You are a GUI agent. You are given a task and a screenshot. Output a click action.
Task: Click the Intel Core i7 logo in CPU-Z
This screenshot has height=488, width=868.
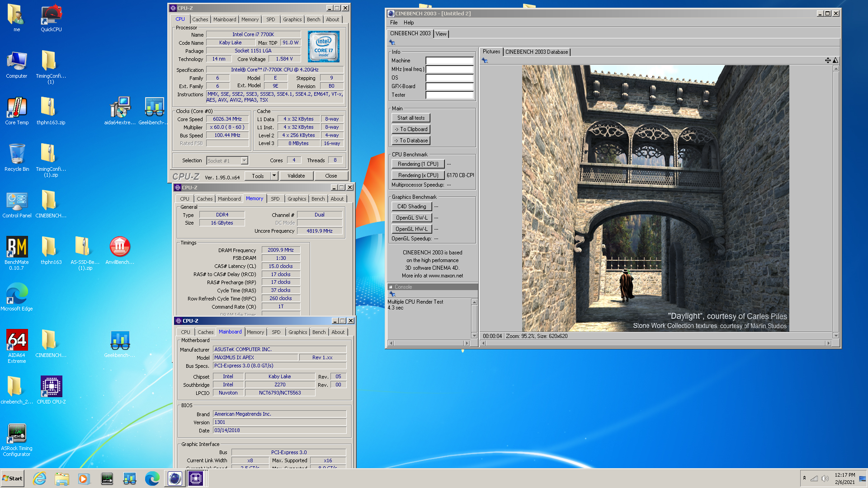[x=324, y=47]
